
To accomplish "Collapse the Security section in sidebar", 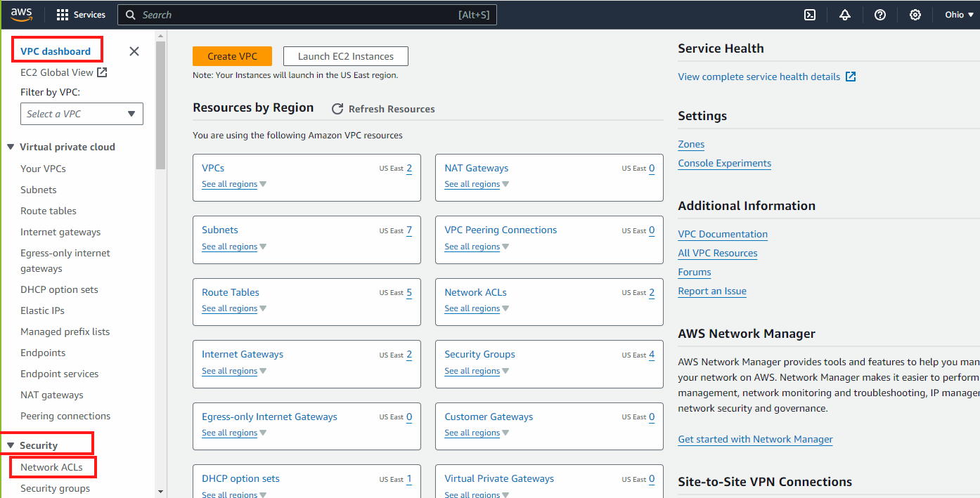I will click(11, 445).
